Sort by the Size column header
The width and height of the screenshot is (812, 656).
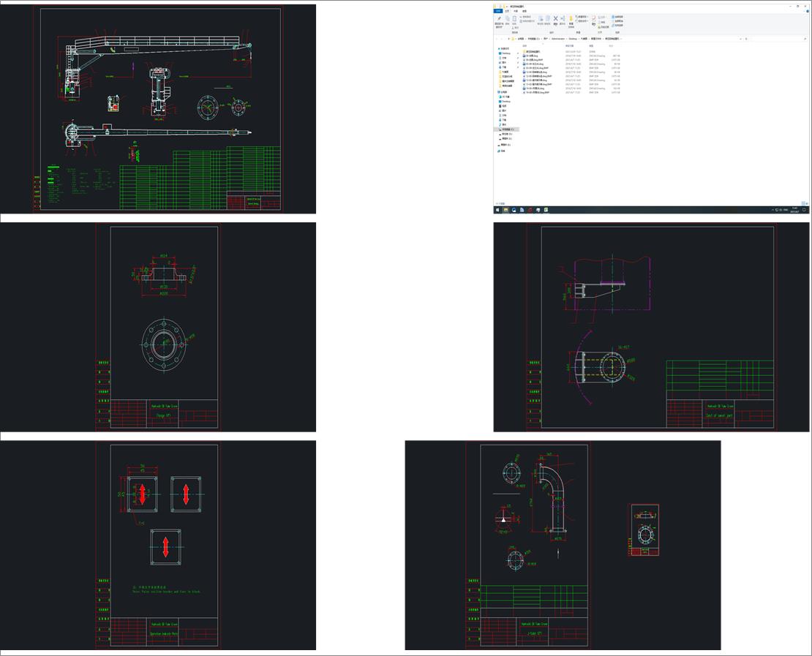tap(611, 45)
